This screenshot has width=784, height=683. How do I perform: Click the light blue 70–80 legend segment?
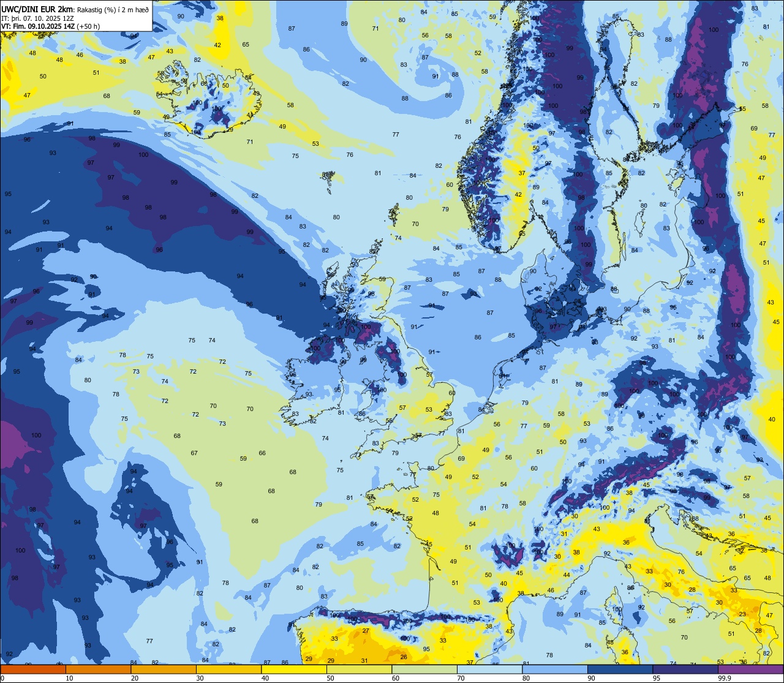(x=489, y=669)
